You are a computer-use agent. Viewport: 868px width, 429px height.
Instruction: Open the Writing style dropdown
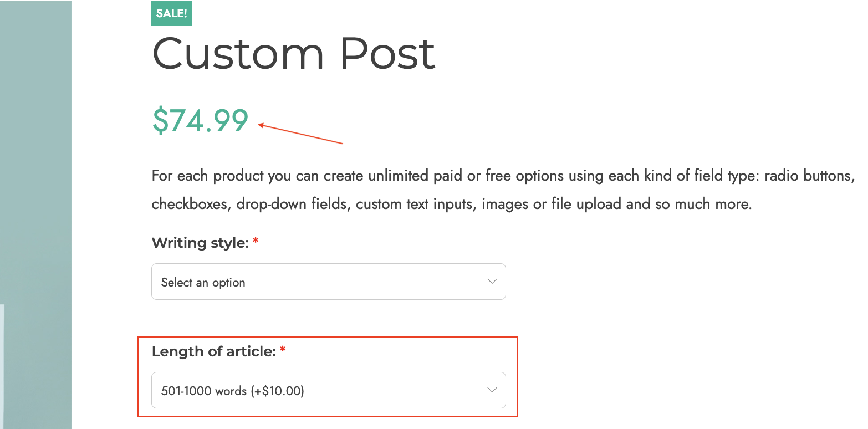pos(329,282)
